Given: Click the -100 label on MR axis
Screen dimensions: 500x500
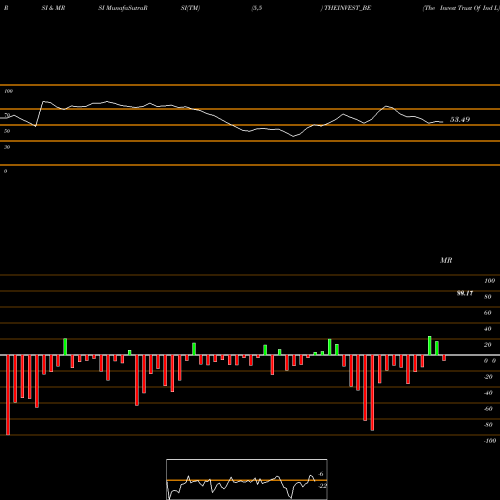Looking at the screenshot, I should point(490,441).
